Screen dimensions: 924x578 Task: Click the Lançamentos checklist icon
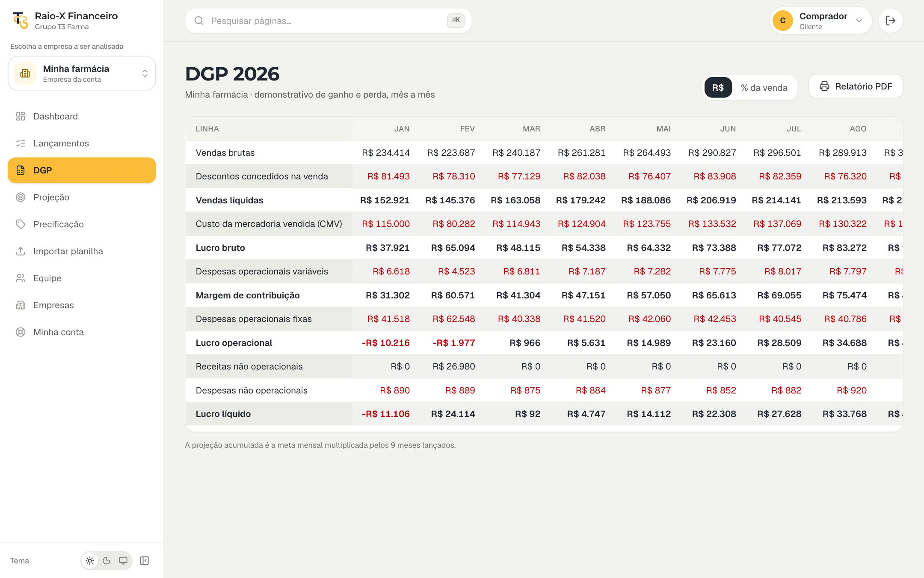coord(21,143)
